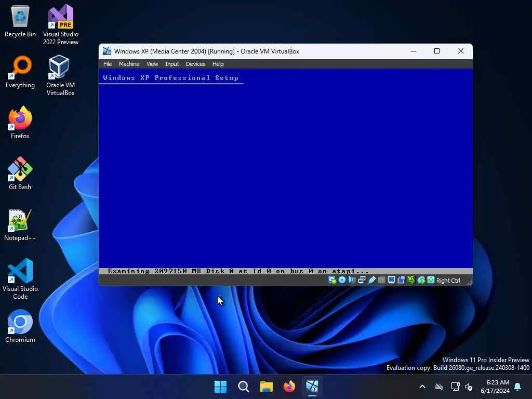Click the mouse integration indicator icon
Screen dimensions: 532x399
[x=421, y=280]
